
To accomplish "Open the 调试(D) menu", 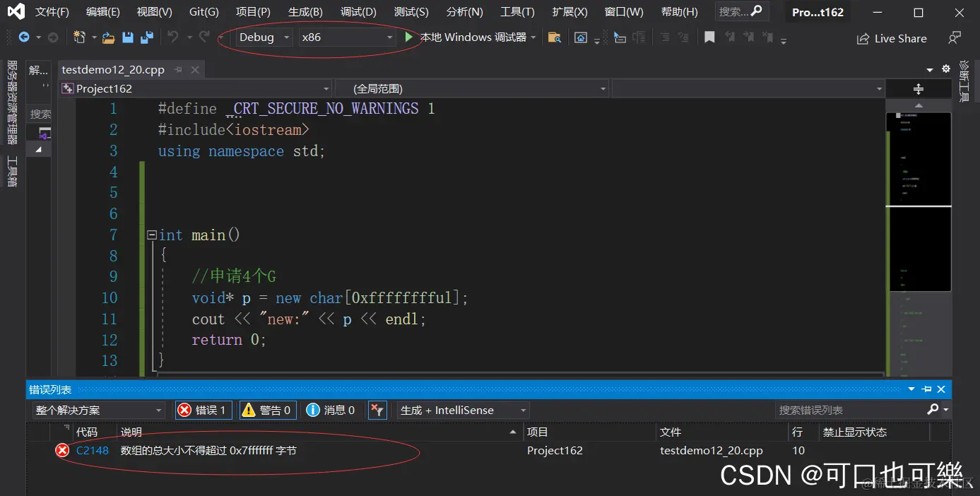I will [x=358, y=12].
